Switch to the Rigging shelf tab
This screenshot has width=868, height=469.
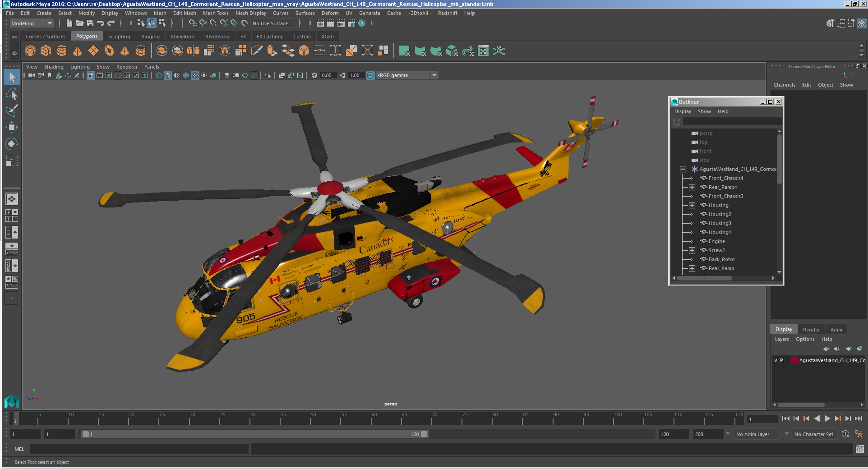tap(150, 37)
